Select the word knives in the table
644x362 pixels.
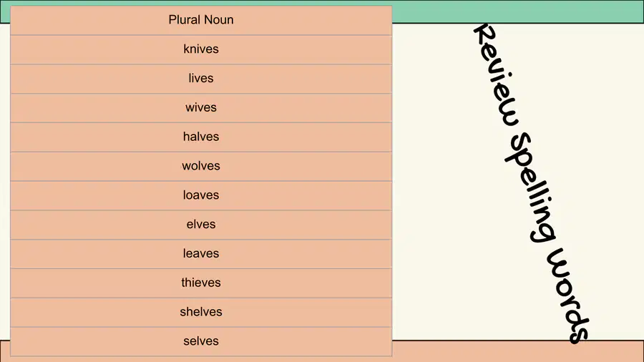coord(201,49)
